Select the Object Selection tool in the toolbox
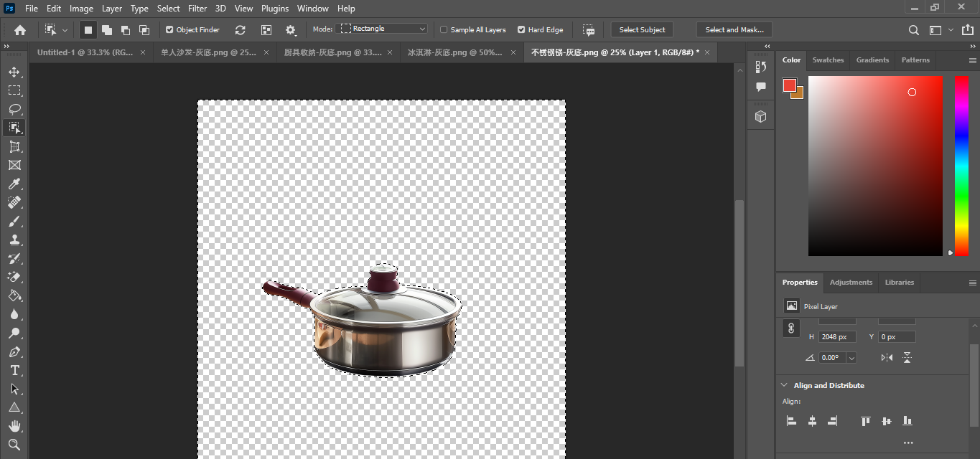This screenshot has width=980, height=459. tap(14, 128)
